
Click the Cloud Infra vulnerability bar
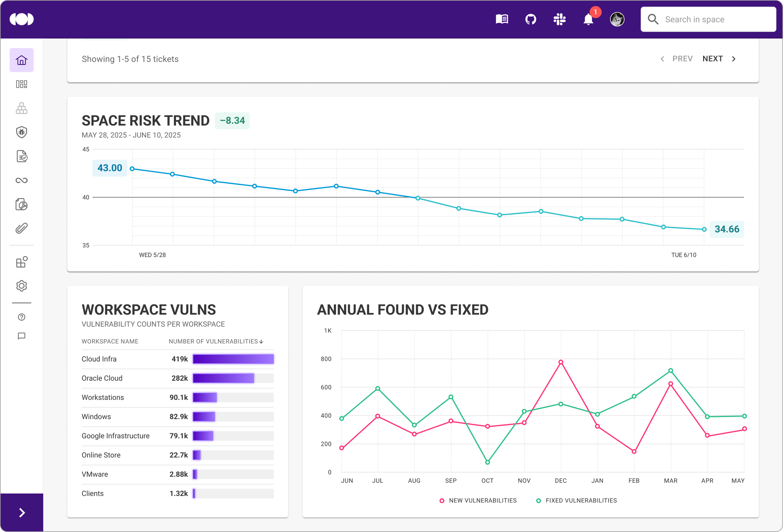233,359
